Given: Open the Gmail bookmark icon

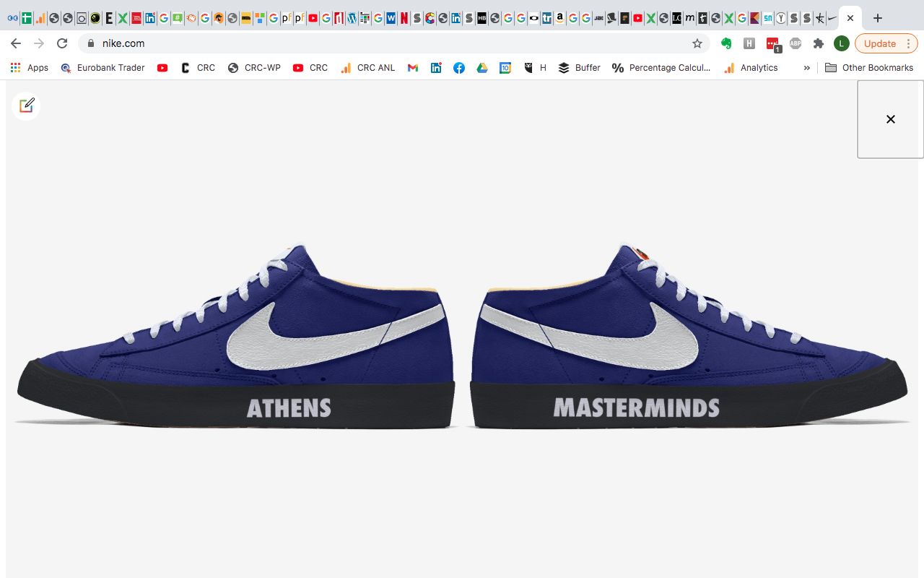Looking at the screenshot, I should (x=413, y=68).
